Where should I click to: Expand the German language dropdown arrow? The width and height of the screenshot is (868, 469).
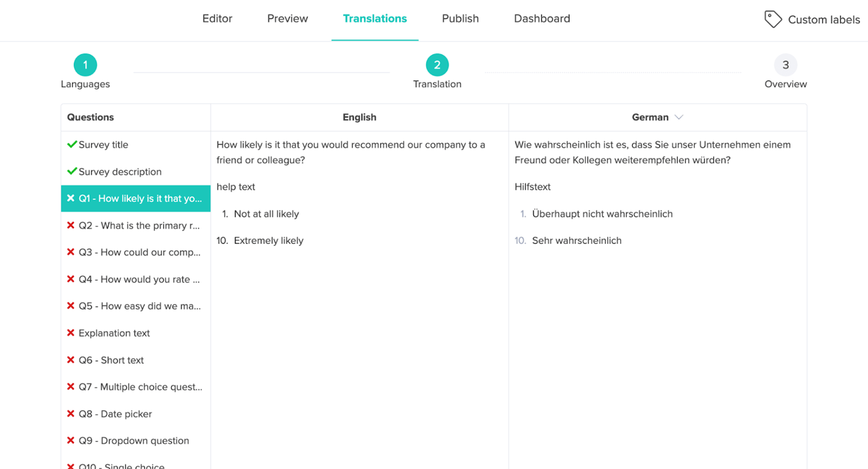click(x=679, y=118)
